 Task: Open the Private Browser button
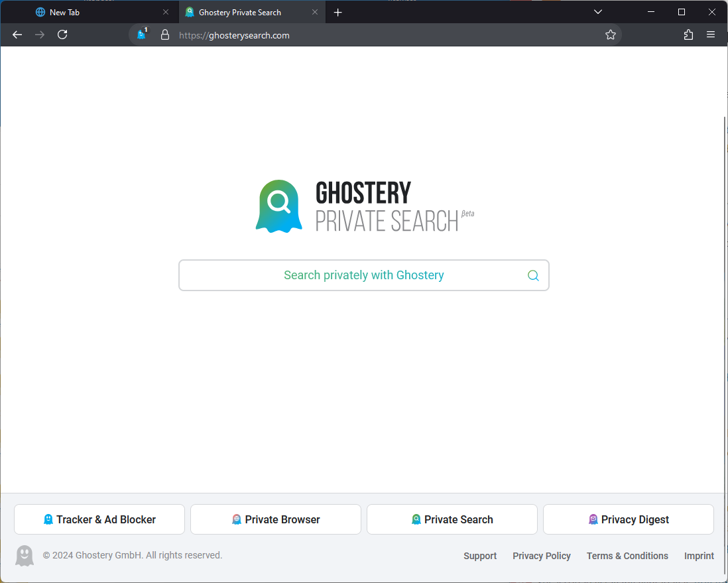coord(276,519)
